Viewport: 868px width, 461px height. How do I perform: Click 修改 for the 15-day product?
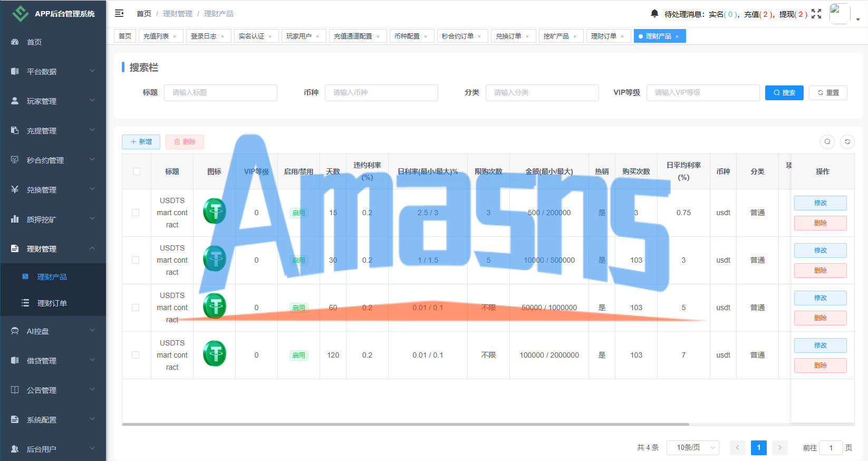821,203
